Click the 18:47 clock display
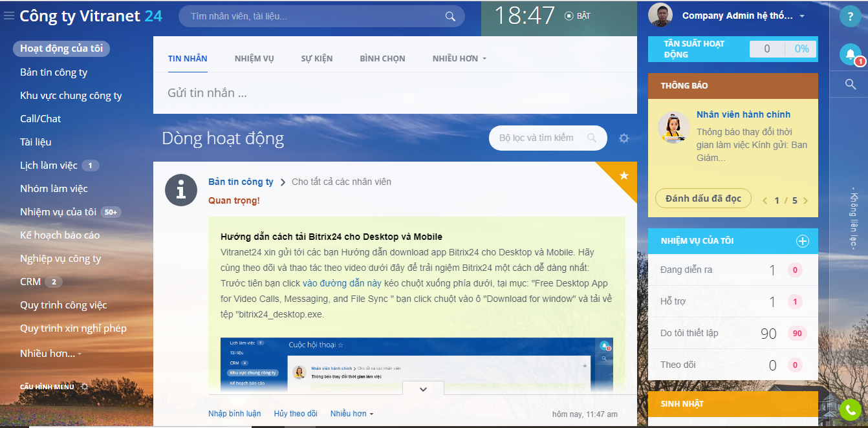This screenshot has width=868, height=428. coord(524,16)
